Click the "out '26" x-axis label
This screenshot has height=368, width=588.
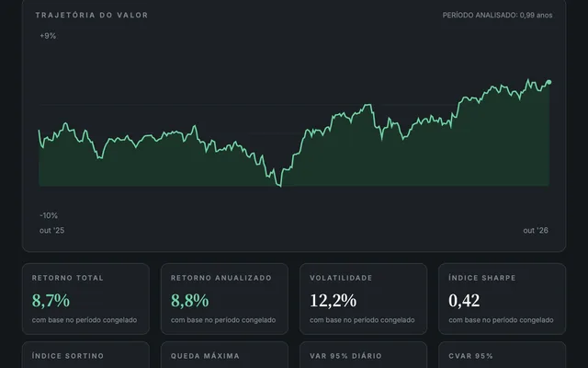536,231
